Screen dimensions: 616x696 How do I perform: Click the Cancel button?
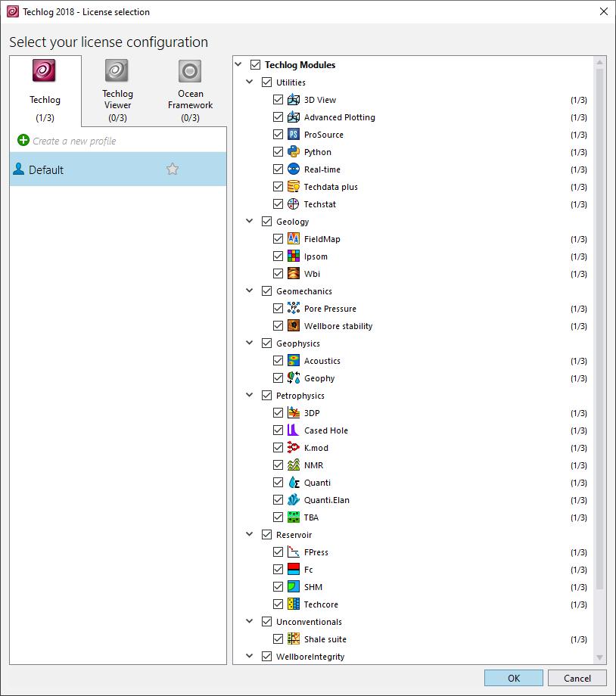(577, 679)
